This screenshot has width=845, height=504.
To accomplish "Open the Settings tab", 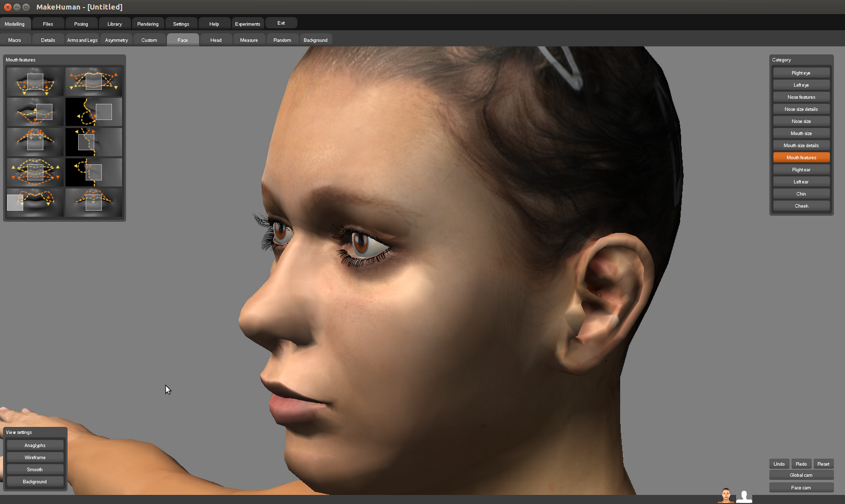I will (181, 24).
